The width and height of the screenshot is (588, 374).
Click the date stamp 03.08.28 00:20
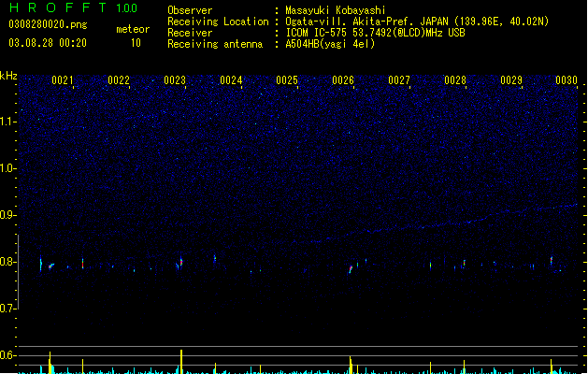48,43
